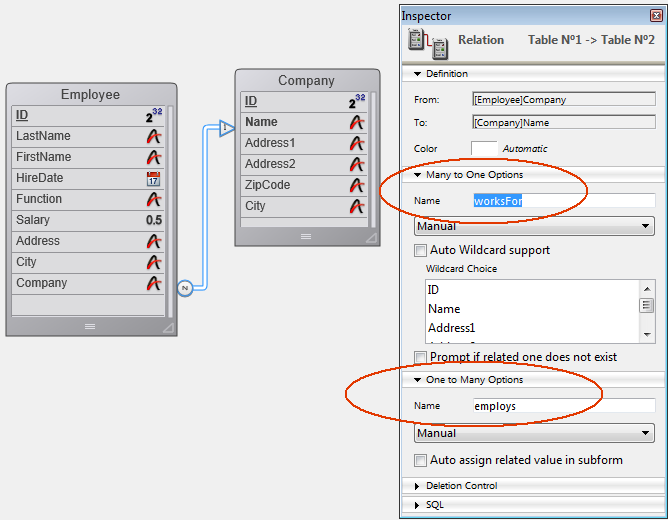Select Address1 in Wildcard Choice list

click(x=452, y=328)
